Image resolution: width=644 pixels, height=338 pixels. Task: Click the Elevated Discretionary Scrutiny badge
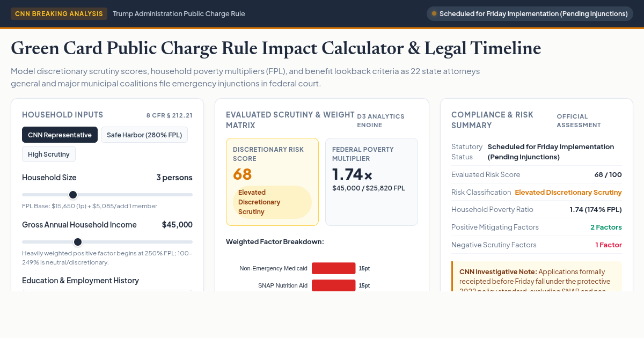(x=272, y=202)
